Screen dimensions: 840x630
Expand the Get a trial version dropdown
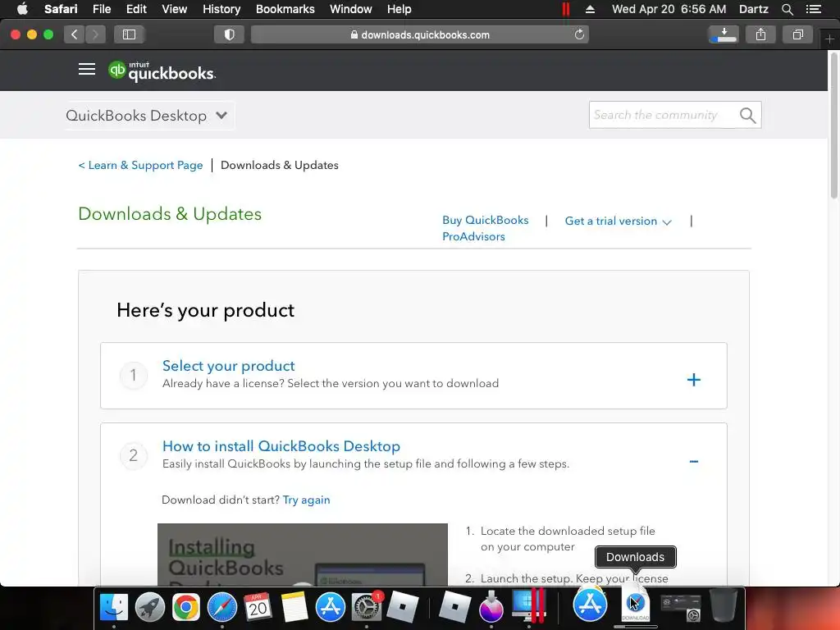[x=618, y=221]
